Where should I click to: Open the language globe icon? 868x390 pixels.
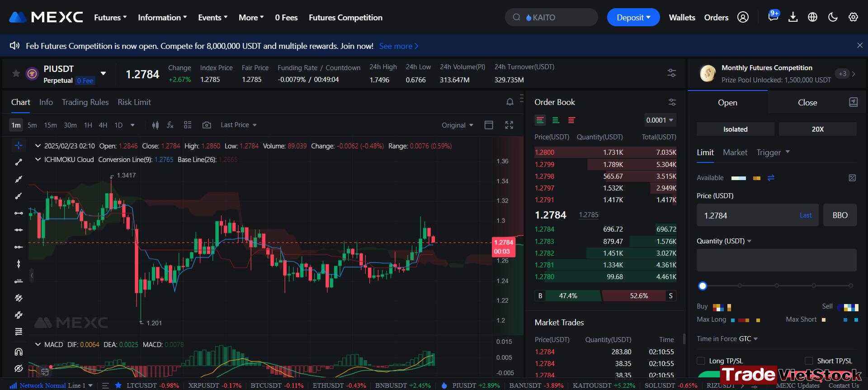point(812,17)
